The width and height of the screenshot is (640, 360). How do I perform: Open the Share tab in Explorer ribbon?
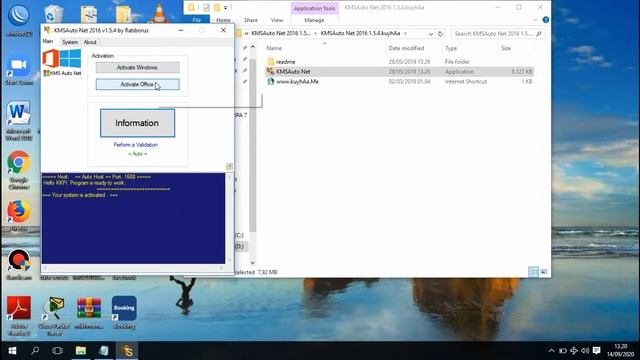251,20
